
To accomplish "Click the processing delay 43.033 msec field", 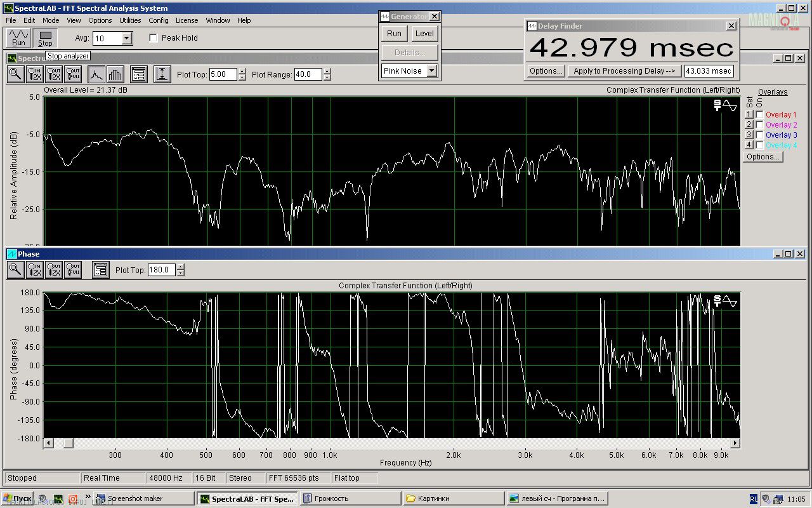I will pyautogui.click(x=709, y=71).
